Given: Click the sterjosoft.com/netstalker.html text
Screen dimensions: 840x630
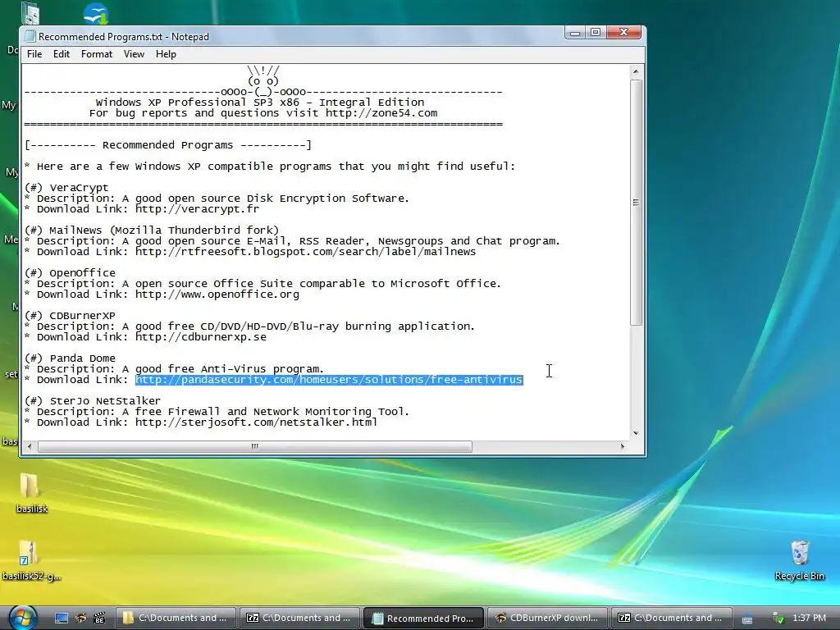Looking at the screenshot, I should coord(256,422).
